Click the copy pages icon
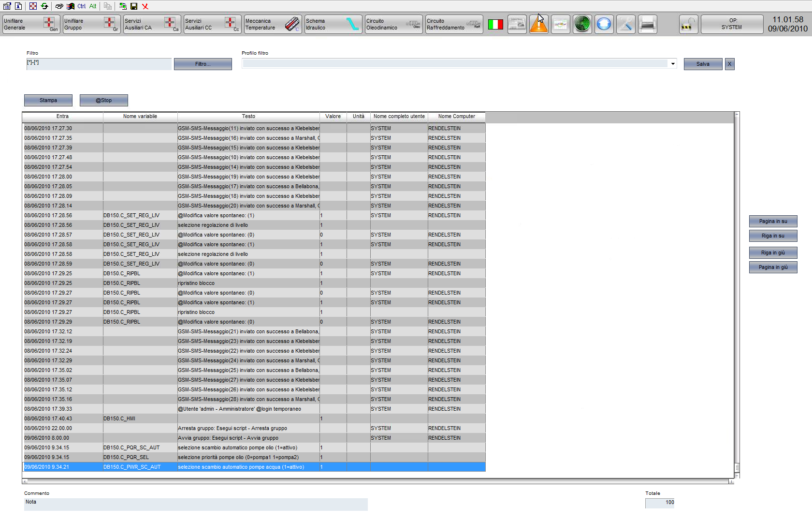The height and width of the screenshot is (520, 812). pyautogui.click(x=108, y=6)
